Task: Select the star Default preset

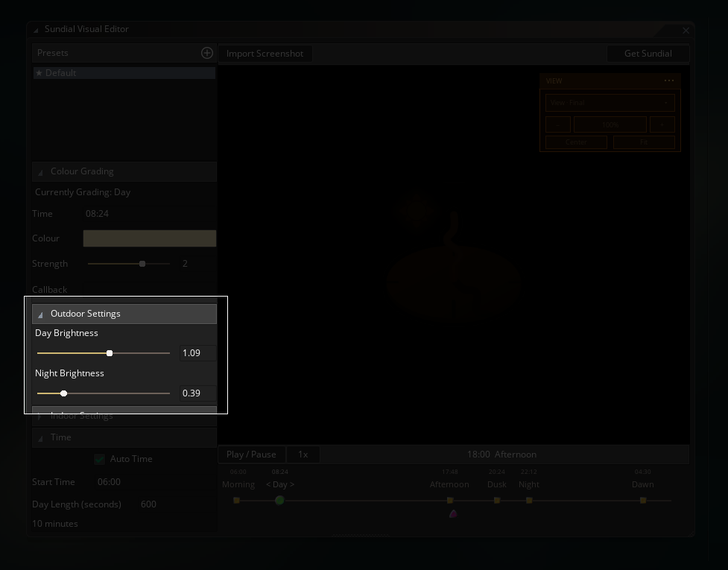Action: point(124,73)
